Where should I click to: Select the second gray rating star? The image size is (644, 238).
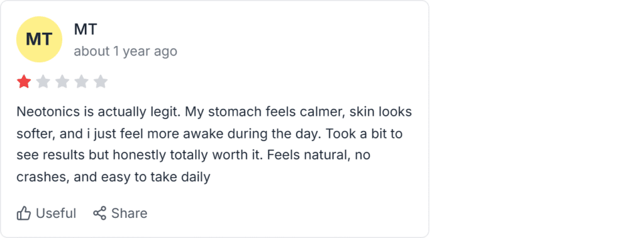43,82
